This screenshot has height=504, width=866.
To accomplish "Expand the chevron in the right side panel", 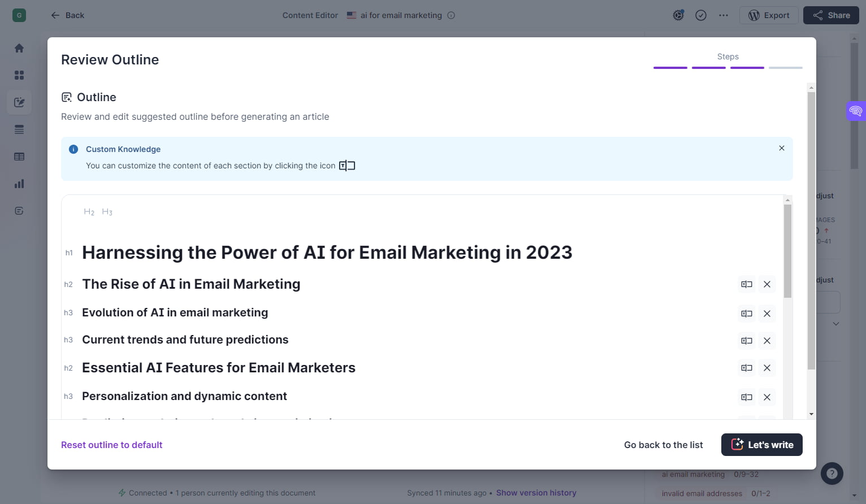I will pyautogui.click(x=836, y=323).
